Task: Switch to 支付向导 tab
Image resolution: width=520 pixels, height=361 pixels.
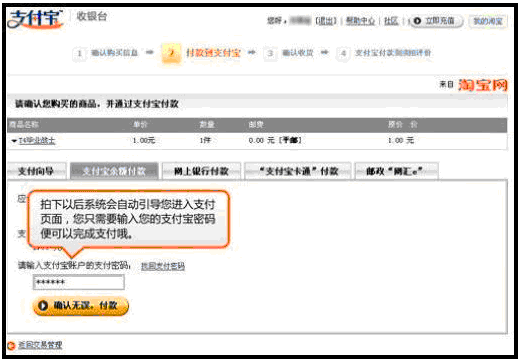Action: (36, 171)
